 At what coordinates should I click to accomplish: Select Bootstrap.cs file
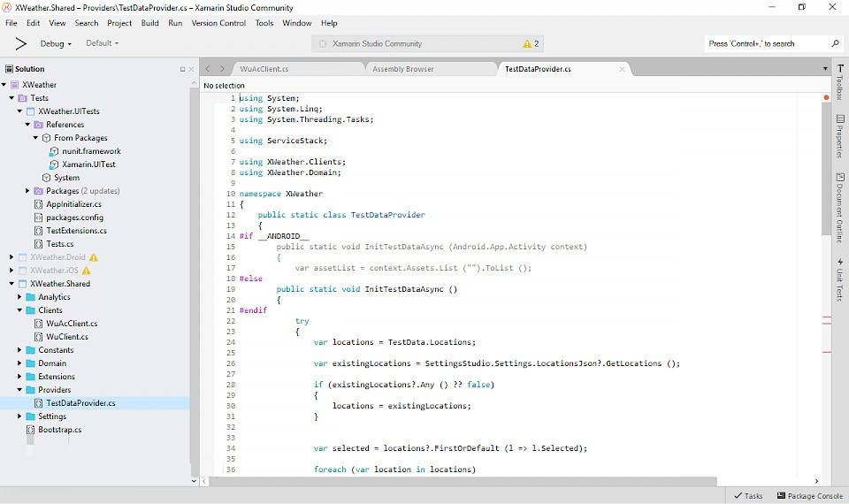click(59, 430)
